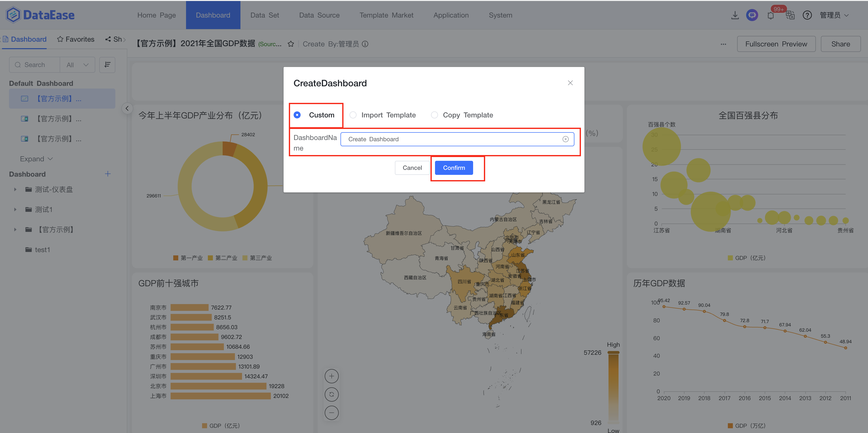Open the notification bell icon
This screenshot has height=433, width=868.
tap(770, 16)
